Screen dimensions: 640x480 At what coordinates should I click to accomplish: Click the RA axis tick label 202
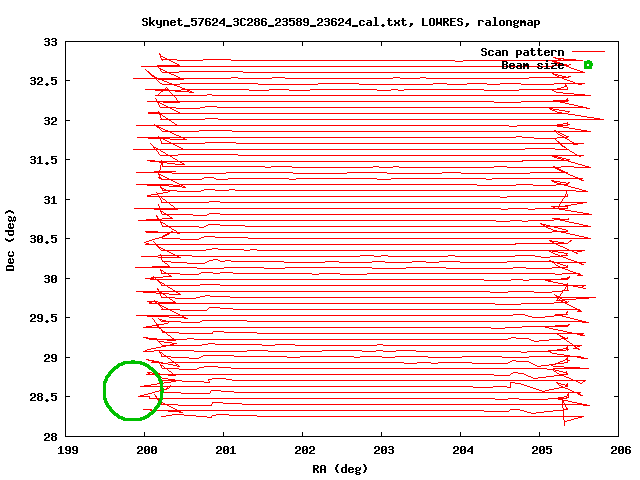click(305, 450)
